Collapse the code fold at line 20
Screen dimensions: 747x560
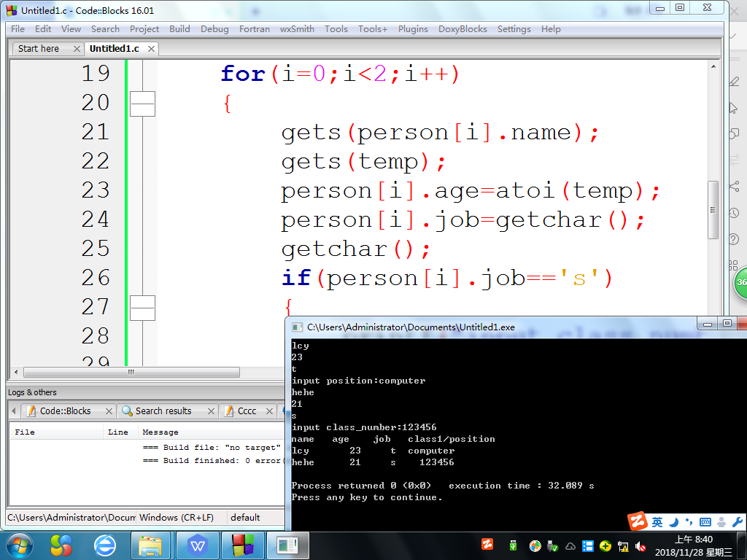[142, 104]
